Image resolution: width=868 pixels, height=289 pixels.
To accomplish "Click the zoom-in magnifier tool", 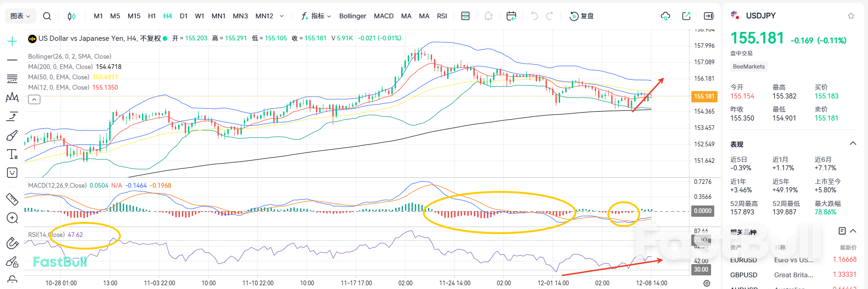I will (12, 218).
